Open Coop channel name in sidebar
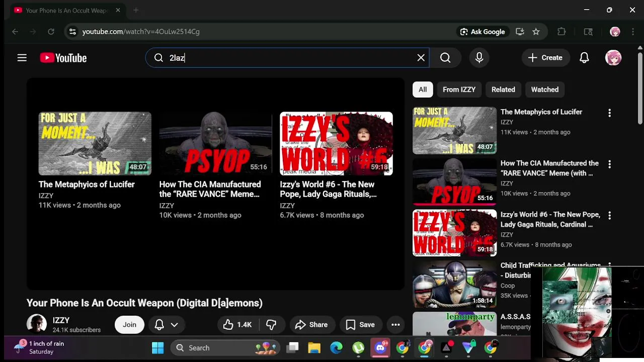Screen dimensions: 644x362 click(x=507, y=286)
